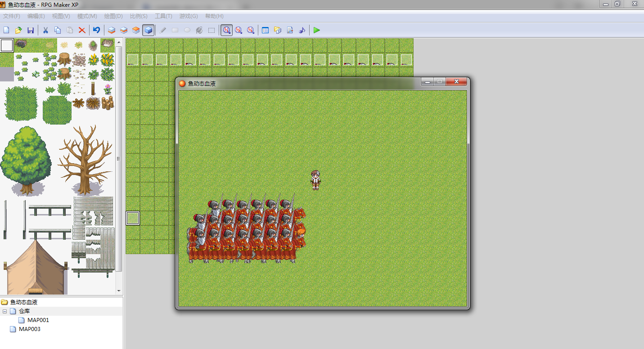Open the Database from the toolbar
Image resolution: width=644 pixels, height=349 pixels.
pyautogui.click(x=266, y=30)
